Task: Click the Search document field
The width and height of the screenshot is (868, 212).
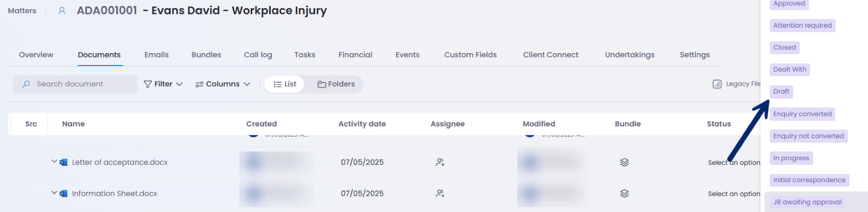Action: [75, 84]
